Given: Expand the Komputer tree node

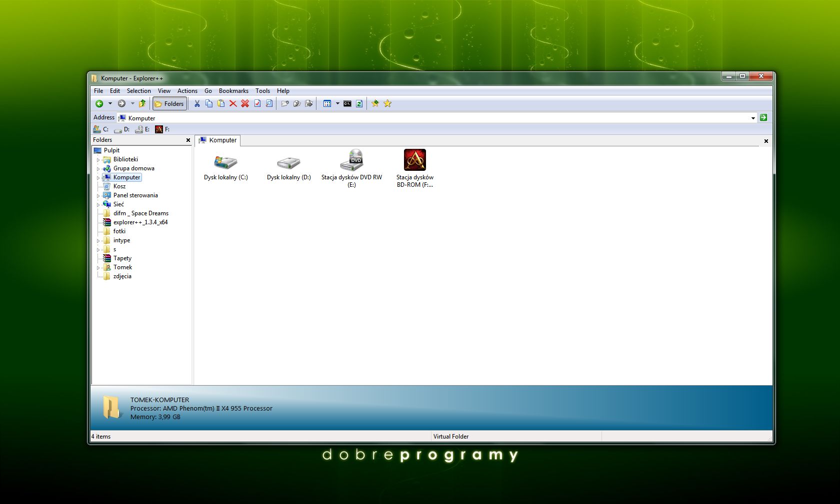Looking at the screenshot, I should [x=98, y=178].
